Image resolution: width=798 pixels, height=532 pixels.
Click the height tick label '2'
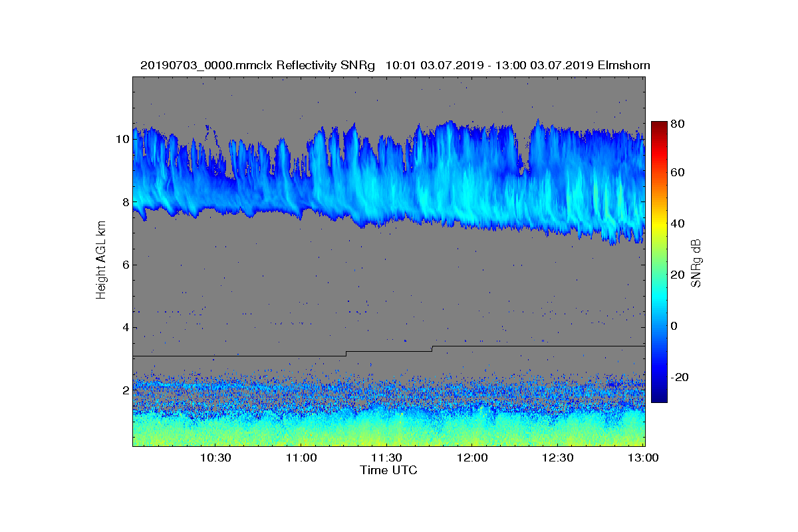click(125, 390)
